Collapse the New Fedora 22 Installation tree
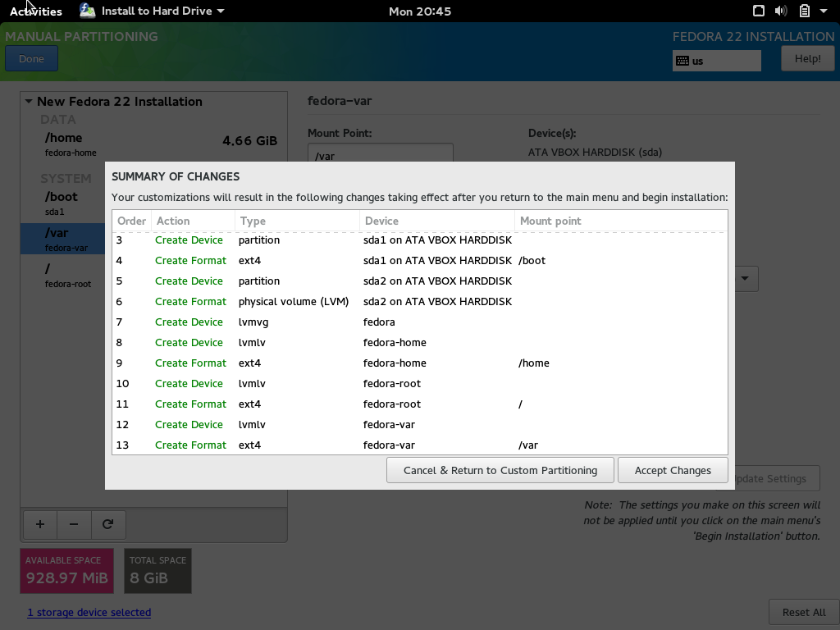840x630 pixels. (29, 101)
